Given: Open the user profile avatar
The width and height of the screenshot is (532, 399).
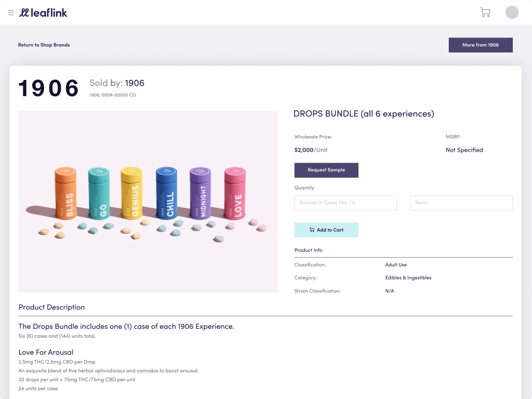Looking at the screenshot, I should click(512, 12).
